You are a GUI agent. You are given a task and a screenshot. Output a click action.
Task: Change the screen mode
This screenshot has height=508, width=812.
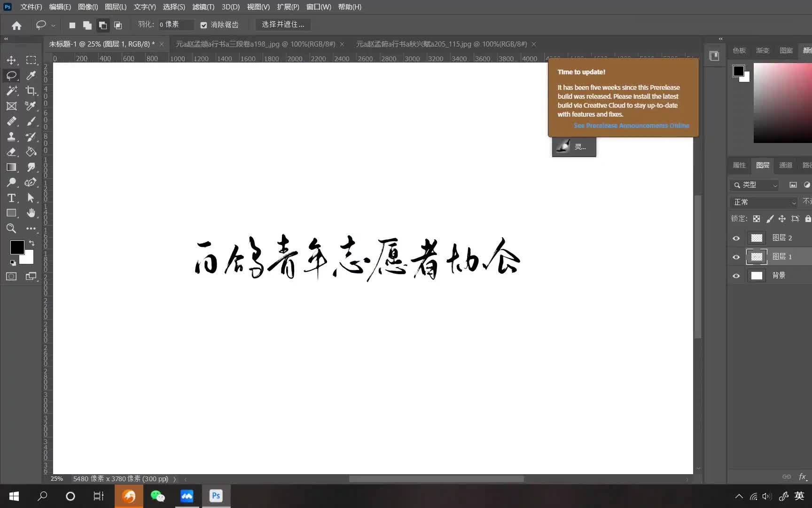tap(31, 277)
